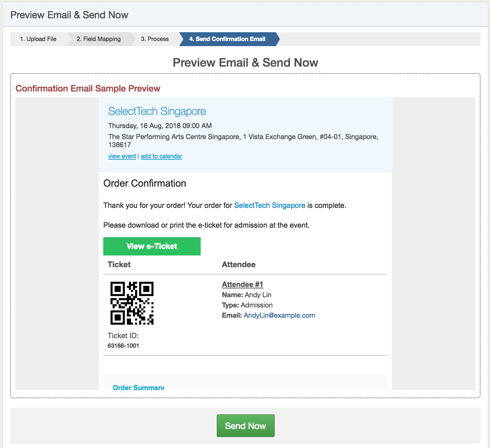490x448 pixels.
Task: Open the SelectTech Singapore event title
Action: pos(157,111)
